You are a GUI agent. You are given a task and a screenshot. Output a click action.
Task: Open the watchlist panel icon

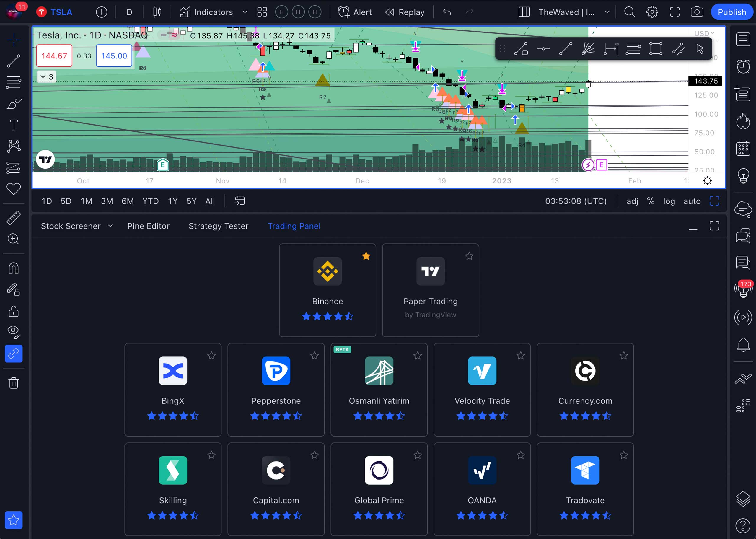(743, 40)
